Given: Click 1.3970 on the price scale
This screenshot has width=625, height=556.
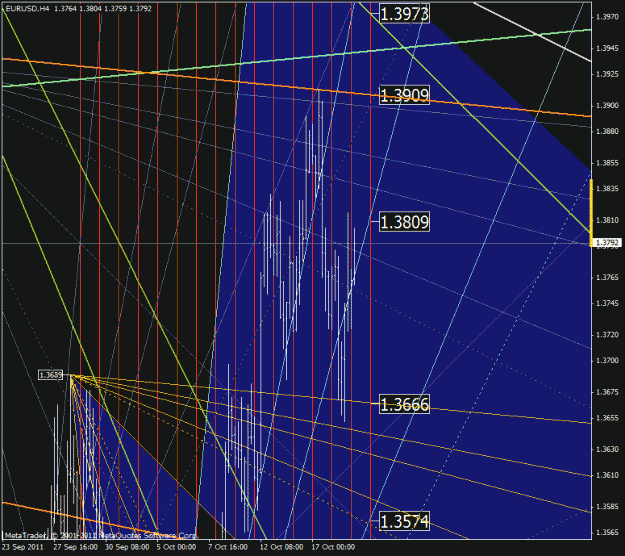Looking at the screenshot, I should coord(607,17).
